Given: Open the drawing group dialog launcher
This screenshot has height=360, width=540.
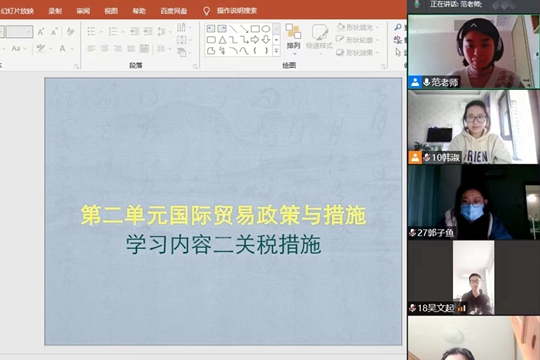Looking at the screenshot, I should point(383,66).
